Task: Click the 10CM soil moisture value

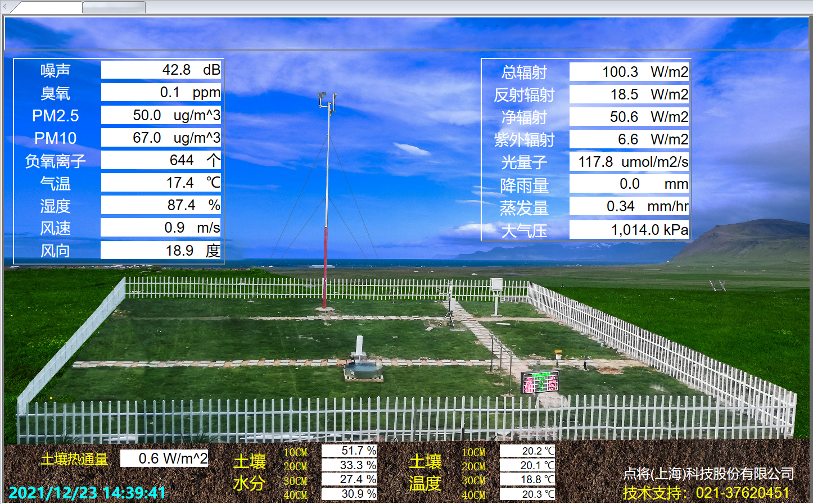Action: 349,451
